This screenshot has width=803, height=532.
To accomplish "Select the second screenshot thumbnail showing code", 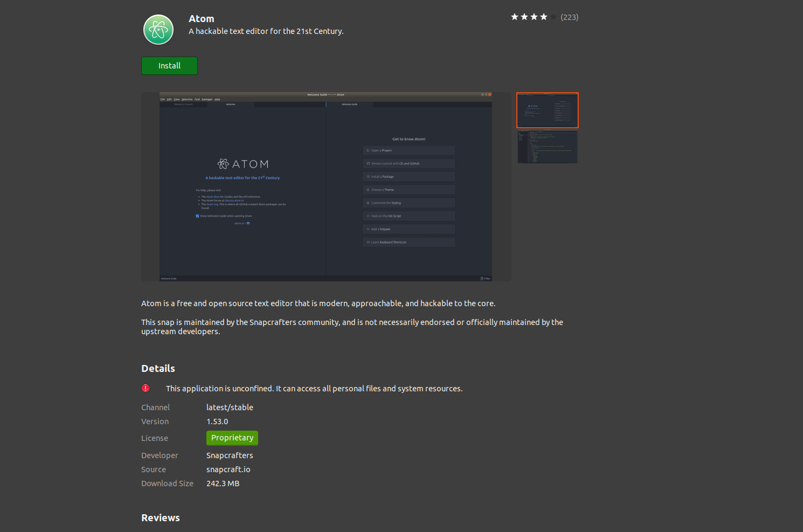I will point(548,146).
